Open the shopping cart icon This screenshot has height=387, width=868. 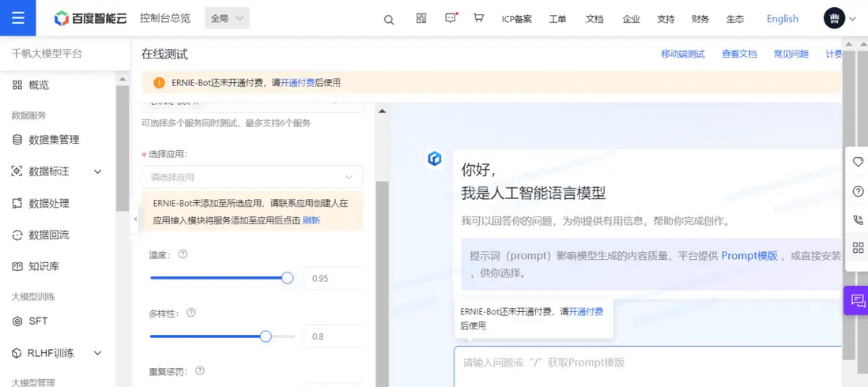(x=479, y=18)
